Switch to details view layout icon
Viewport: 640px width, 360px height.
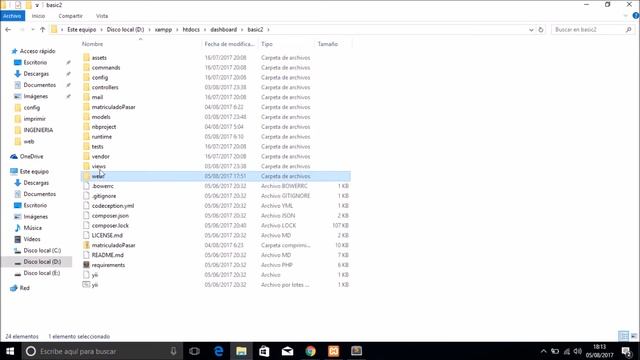coord(624,336)
